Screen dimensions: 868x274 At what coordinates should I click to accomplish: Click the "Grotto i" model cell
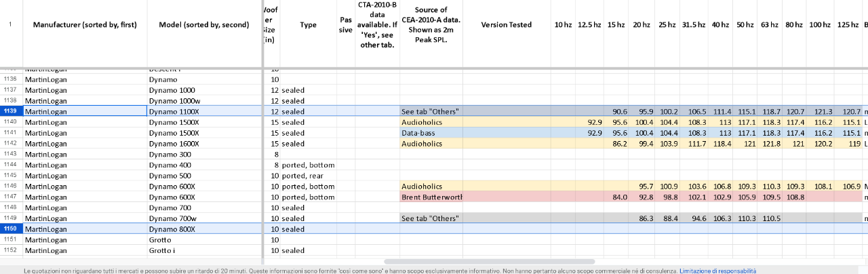pos(204,250)
